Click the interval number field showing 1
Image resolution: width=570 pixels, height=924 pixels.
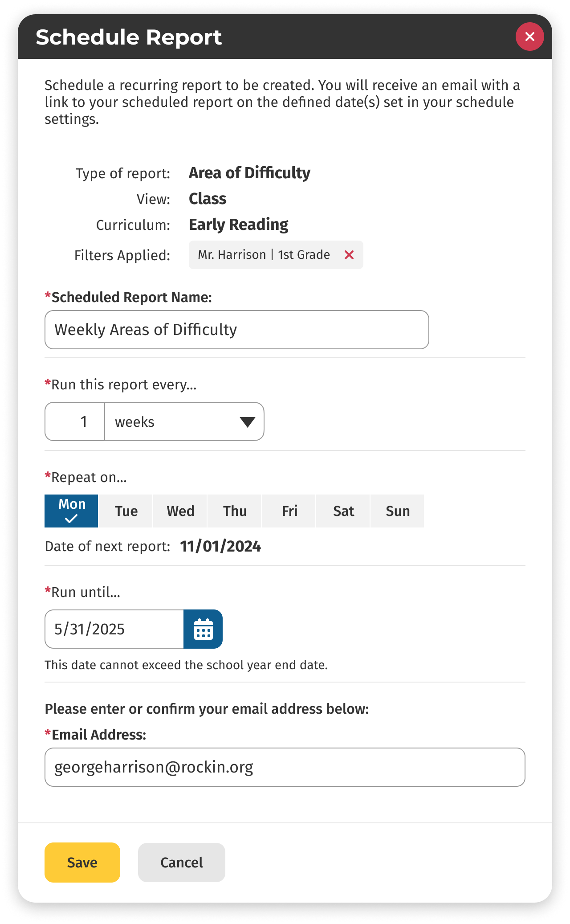75,422
